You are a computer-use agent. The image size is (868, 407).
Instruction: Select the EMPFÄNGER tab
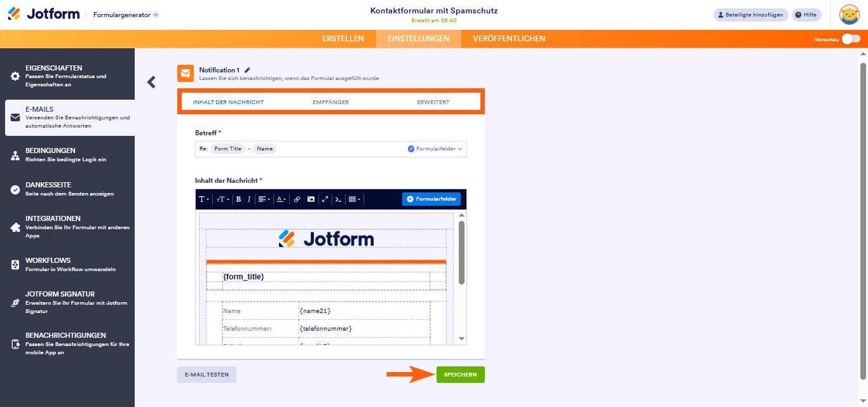click(330, 102)
